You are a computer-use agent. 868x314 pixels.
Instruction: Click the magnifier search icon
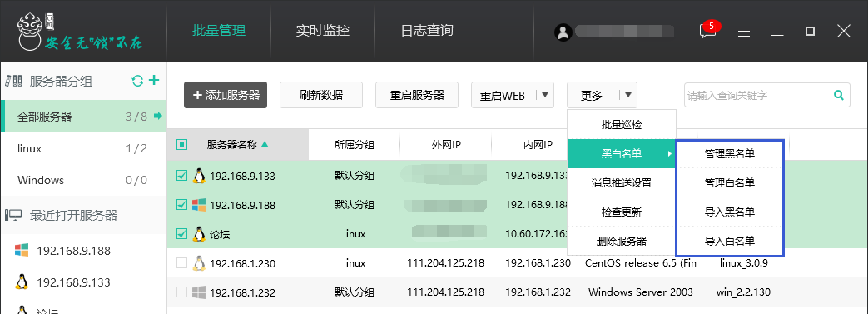pyautogui.click(x=839, y=95)
